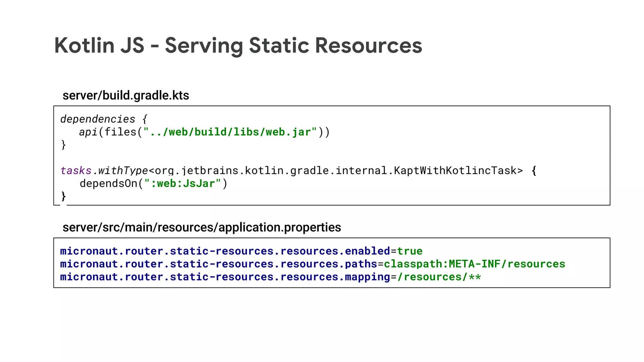Click the application.properties file path label
644x362 pixels.
tap(202, 228)
